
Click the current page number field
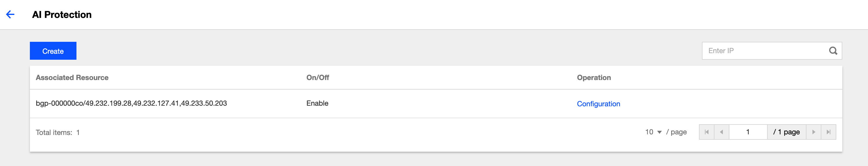748,132
